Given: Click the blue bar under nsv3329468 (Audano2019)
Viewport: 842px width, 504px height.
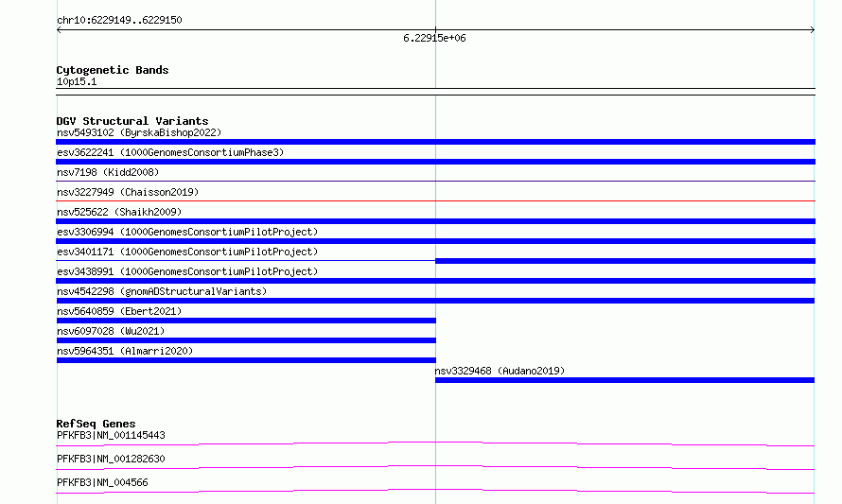Looking at the screenshot, I should tap(624, 380).
